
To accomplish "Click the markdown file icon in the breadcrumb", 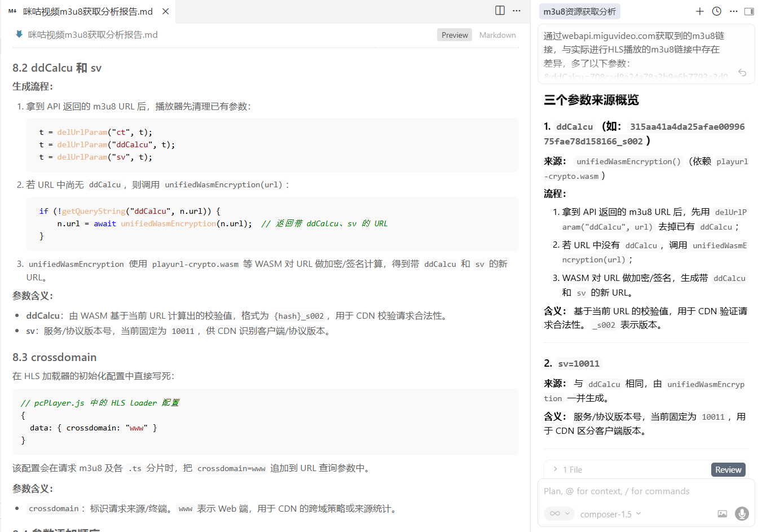I will click(19, 34).
